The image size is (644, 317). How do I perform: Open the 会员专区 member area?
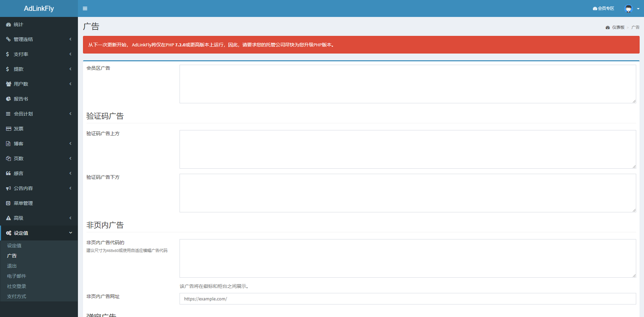point(603,8)
